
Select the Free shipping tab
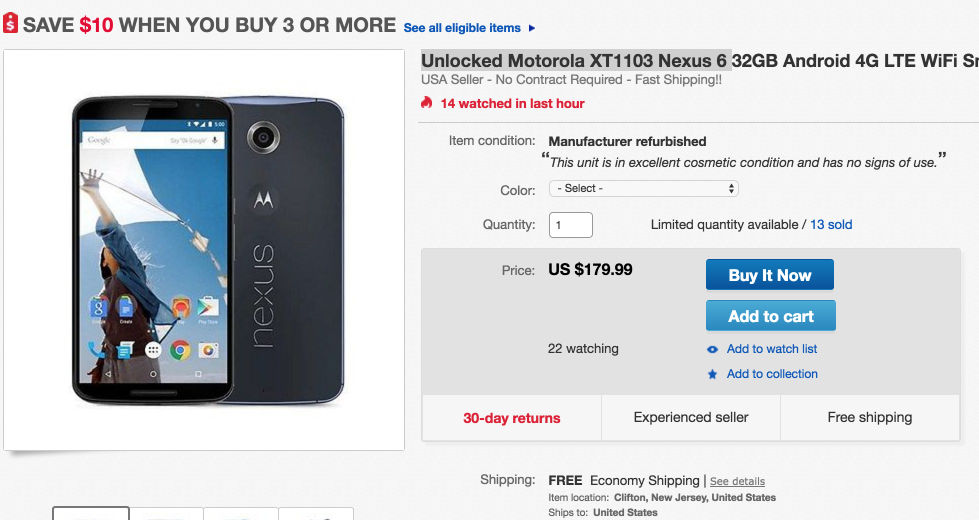pos(869,418)
